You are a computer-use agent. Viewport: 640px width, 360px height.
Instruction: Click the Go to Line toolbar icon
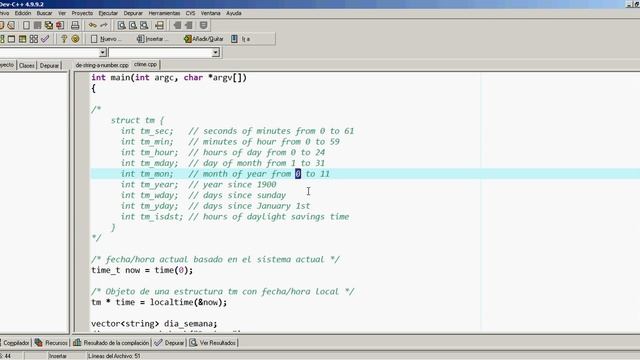(x=160, y=25)
